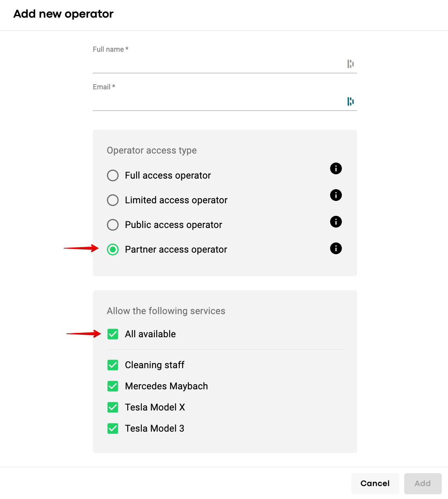This screenshot has width=448, height=499.
Task: Click the Partner access operator label text
Action: click(176, 249)
